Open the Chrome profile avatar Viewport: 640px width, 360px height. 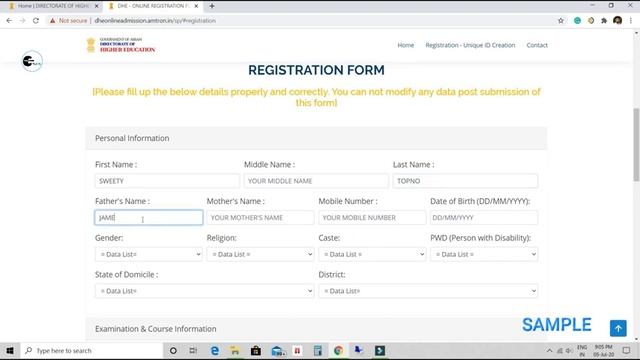[x=618, y=20]
